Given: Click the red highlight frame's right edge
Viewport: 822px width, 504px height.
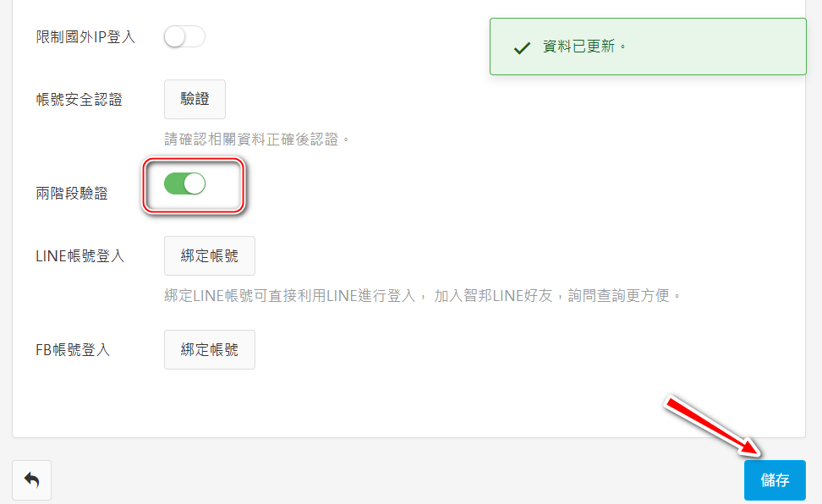Looking at the screenshot, I should pos(242,184).
